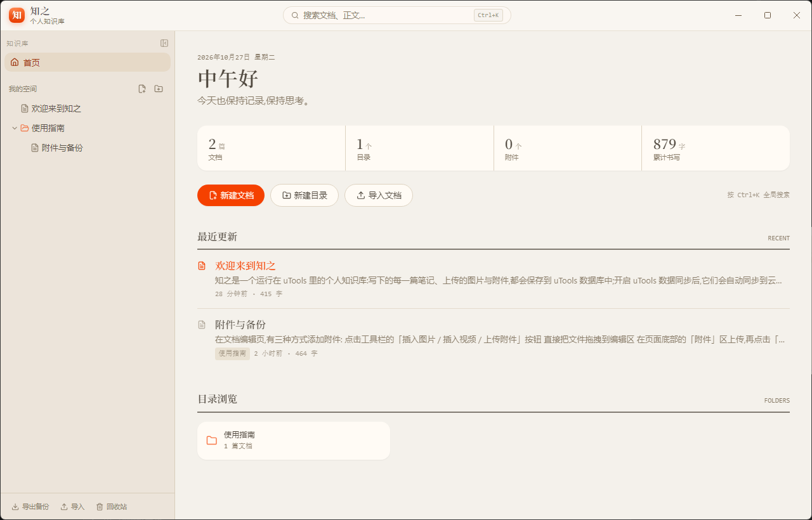812x520 pixels.
Task: Click the trash icon of 回收站
Action: tap(100, 507)
